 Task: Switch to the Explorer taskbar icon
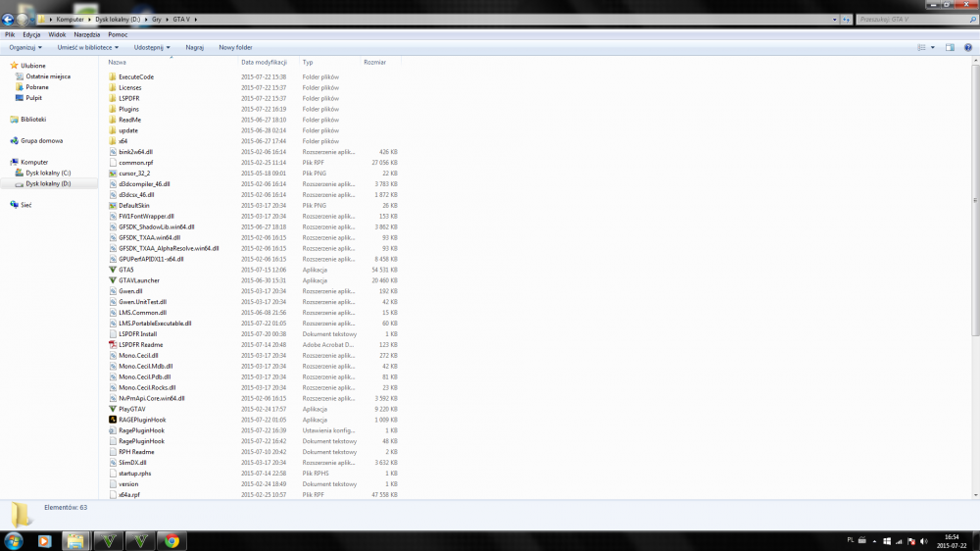point(75,541)
